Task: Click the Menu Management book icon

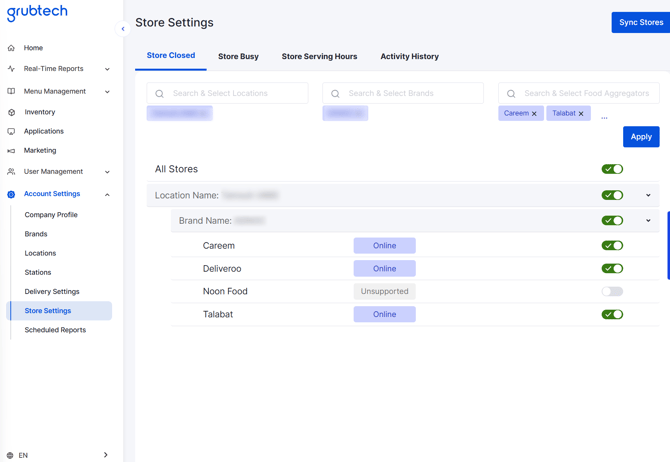Action: [11, 91]
